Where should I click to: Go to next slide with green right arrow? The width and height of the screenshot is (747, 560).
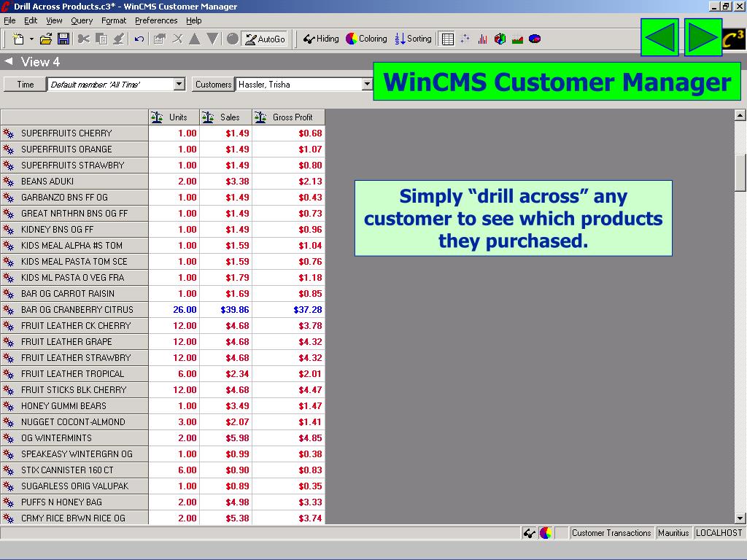(703, 37)
